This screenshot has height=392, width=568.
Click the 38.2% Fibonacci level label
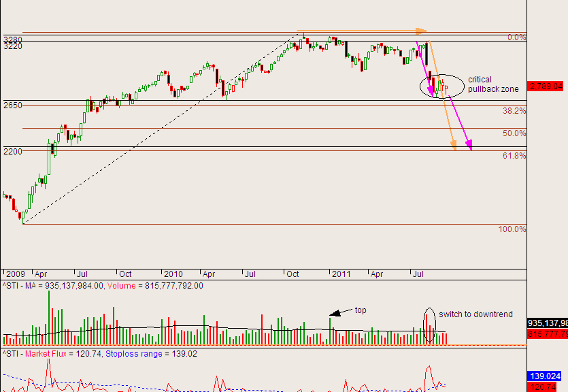(514, 111)
